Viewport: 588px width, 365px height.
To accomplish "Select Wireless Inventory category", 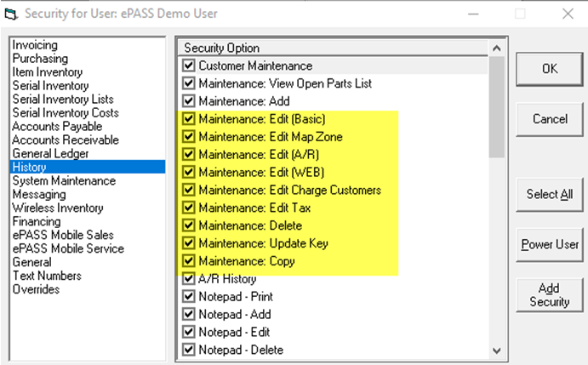I will [58, 208].
